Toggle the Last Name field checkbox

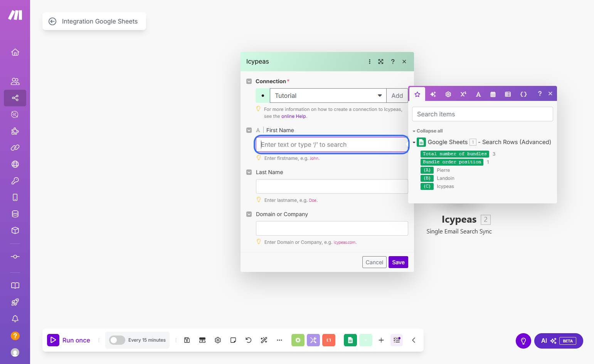point(249,172)
